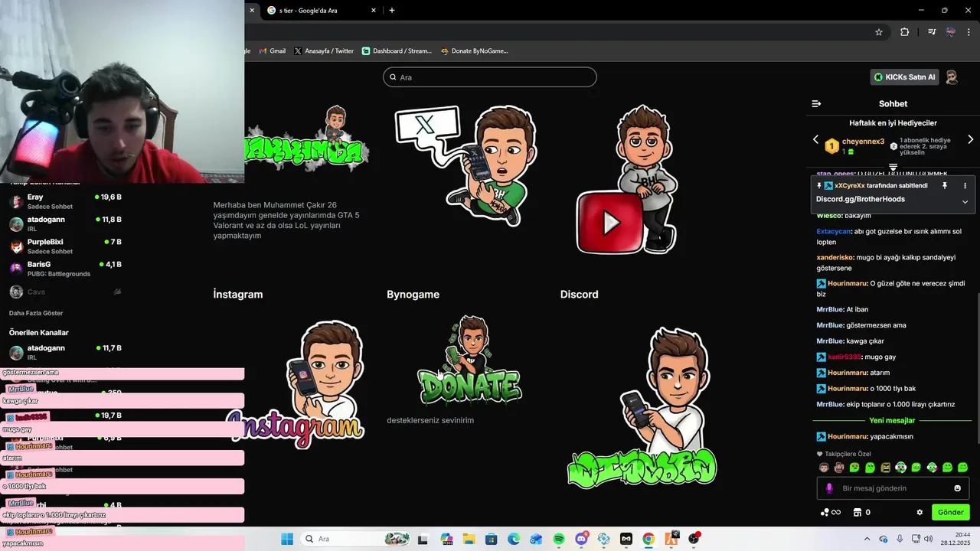The image size is (980, 551).
Task: Open Discord from the taskbar
Action: tap(582, 539)
